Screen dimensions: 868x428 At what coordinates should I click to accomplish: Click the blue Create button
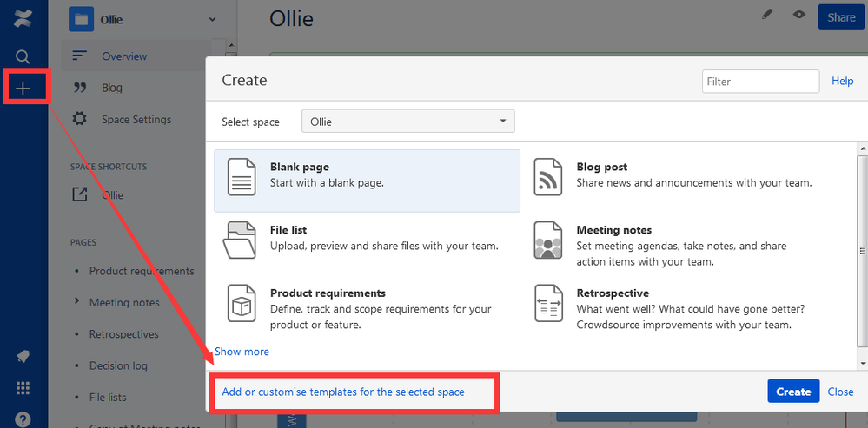click(x=793, y=391)
